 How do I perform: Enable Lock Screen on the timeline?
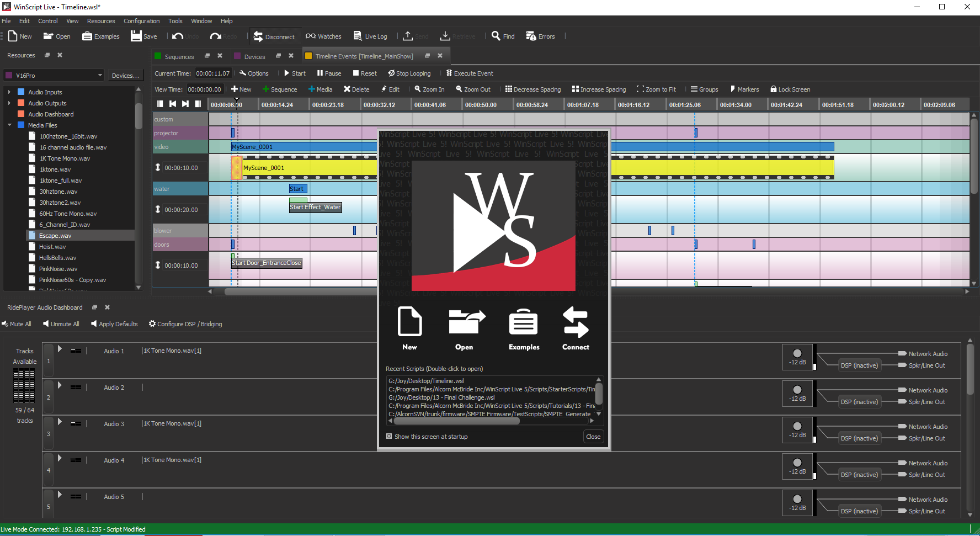[790, 89]
